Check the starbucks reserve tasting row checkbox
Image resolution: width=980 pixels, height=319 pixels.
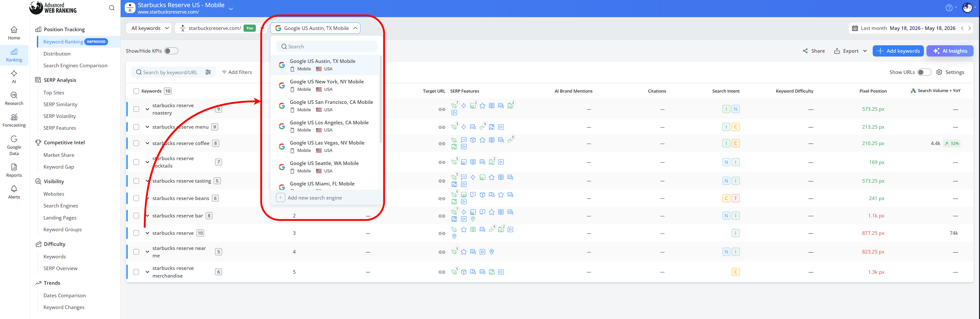pos(136,181)
